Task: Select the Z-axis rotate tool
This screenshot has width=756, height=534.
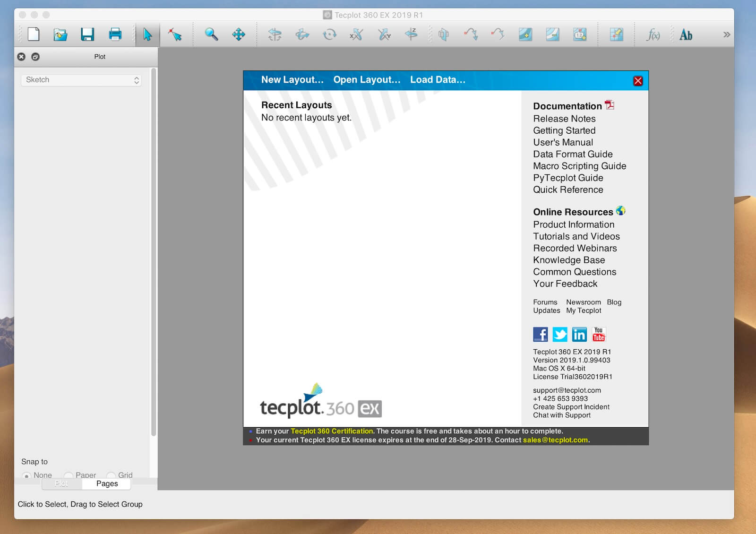Action: tap(411, 34)
